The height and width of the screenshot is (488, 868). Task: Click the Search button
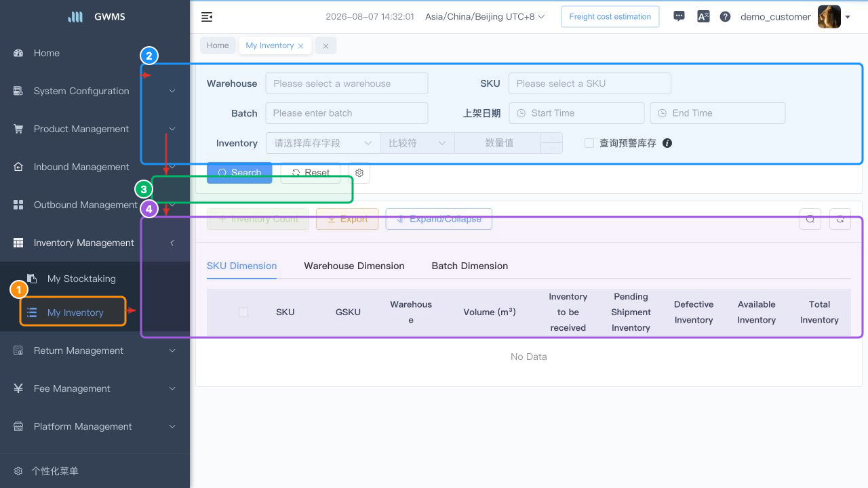239,173
